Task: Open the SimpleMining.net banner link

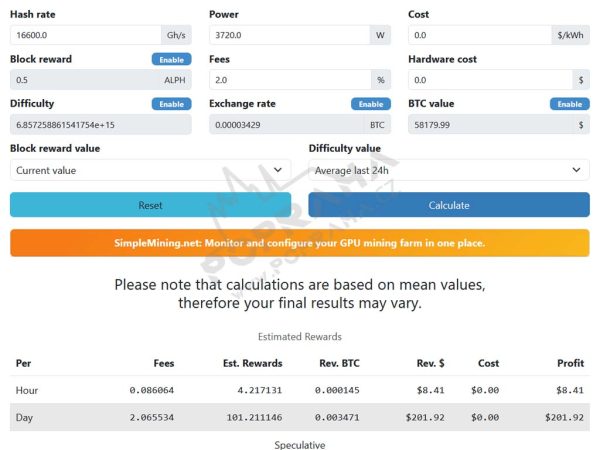Action: coord(300,243)
